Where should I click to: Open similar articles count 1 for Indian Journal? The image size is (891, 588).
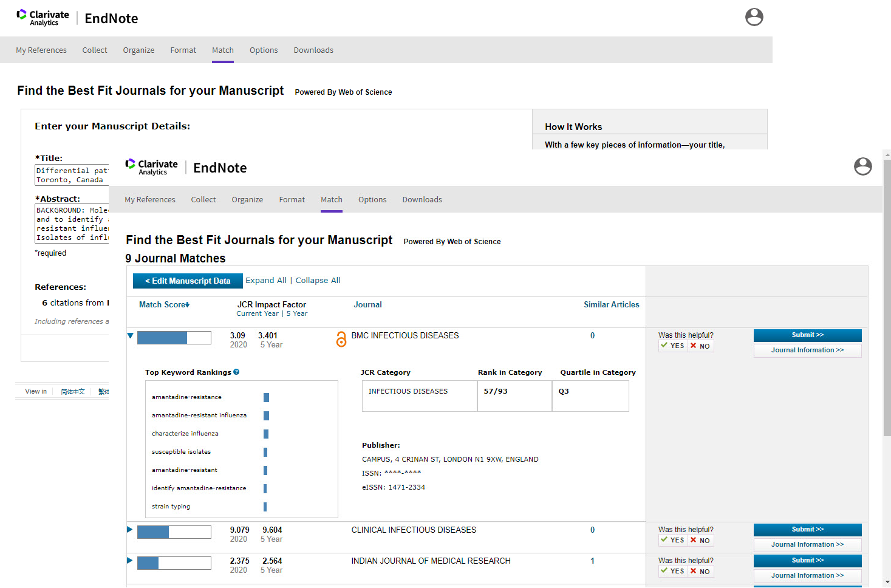click(592, 561)
